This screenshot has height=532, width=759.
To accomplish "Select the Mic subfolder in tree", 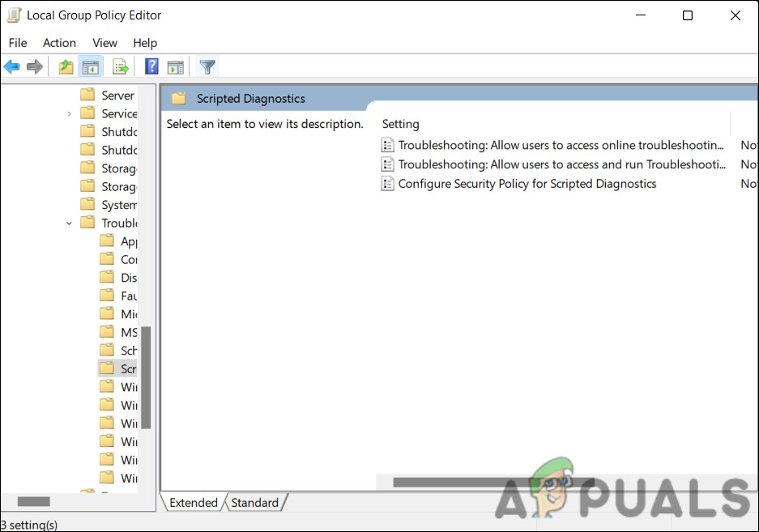I will tap(118, 314).
